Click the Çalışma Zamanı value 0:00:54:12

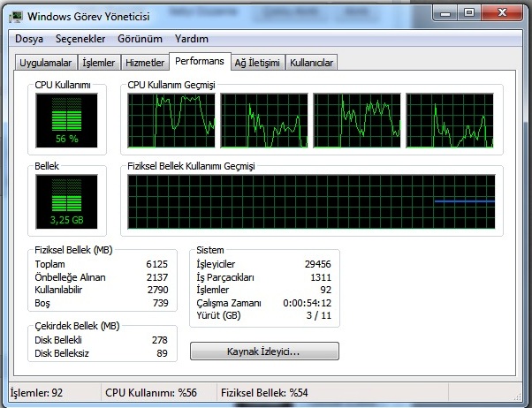(x=307, y=303)
